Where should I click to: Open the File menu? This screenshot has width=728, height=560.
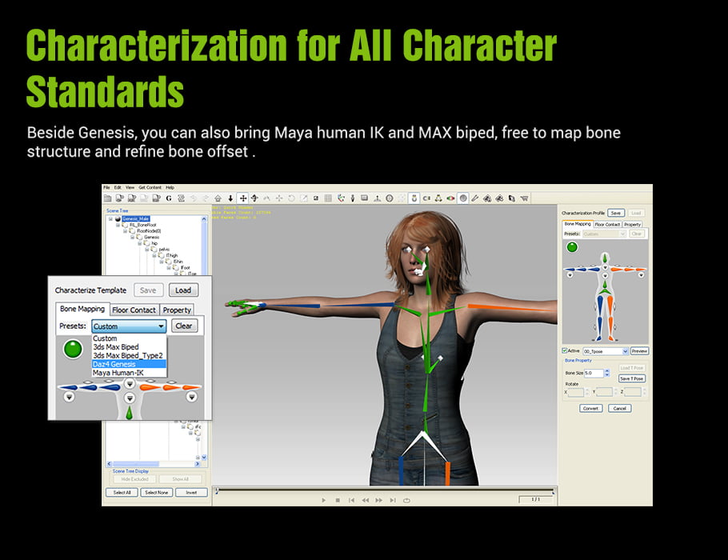106,187
